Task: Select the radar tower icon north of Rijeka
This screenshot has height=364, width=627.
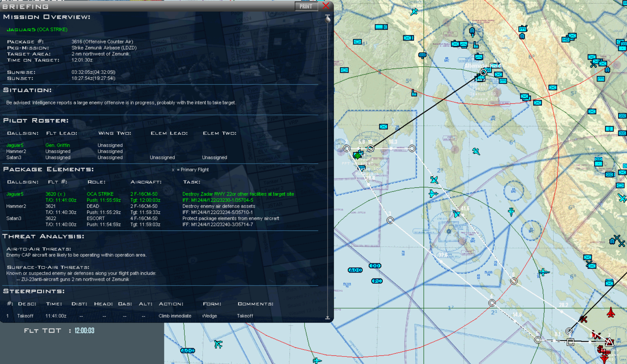Action: click(472, 32)
